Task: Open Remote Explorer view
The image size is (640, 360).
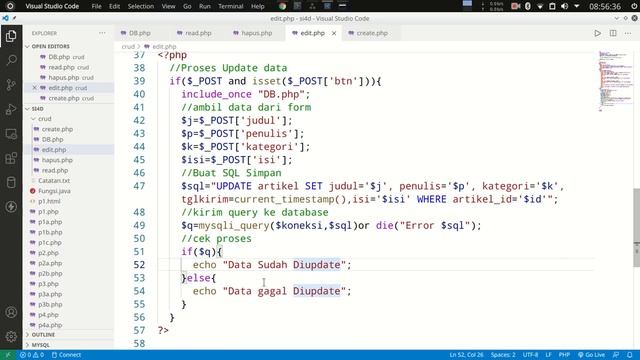Action: coord(11,134)
